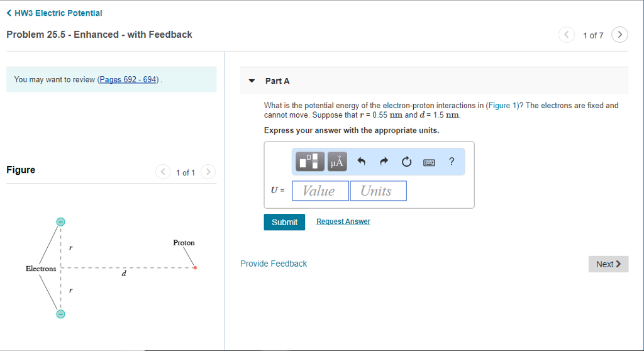Click the undo arrow in answer toolbar

[x=362, y=161]
